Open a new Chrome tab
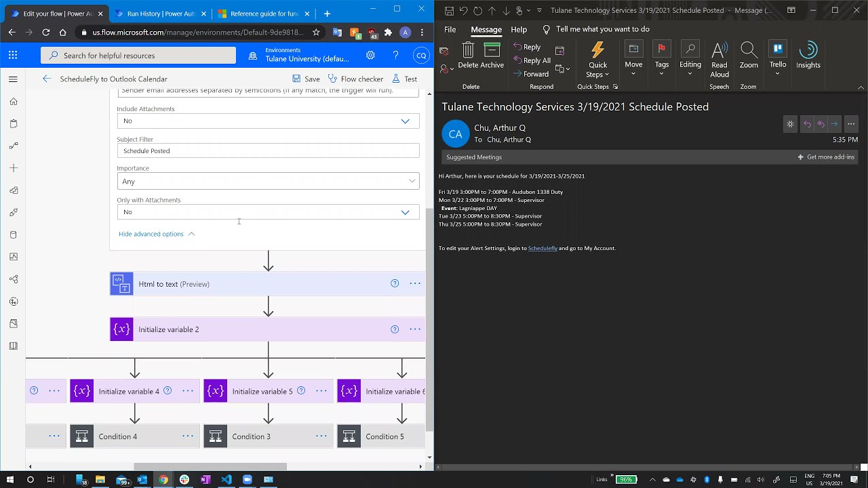 coord(327,14)
